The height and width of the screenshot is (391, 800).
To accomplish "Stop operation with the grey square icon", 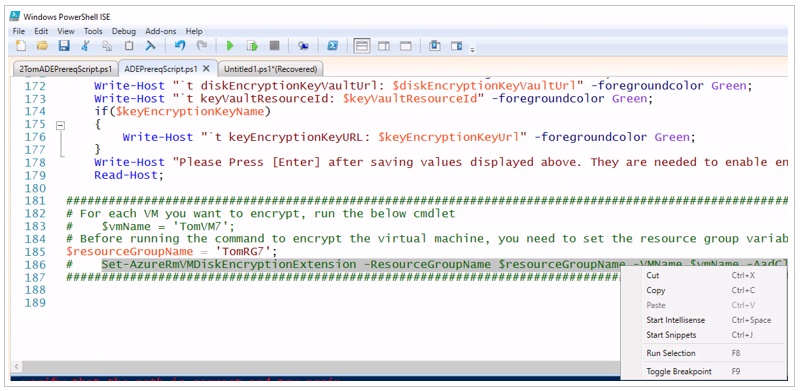I will pyautogui.click(x=274, y=46).
